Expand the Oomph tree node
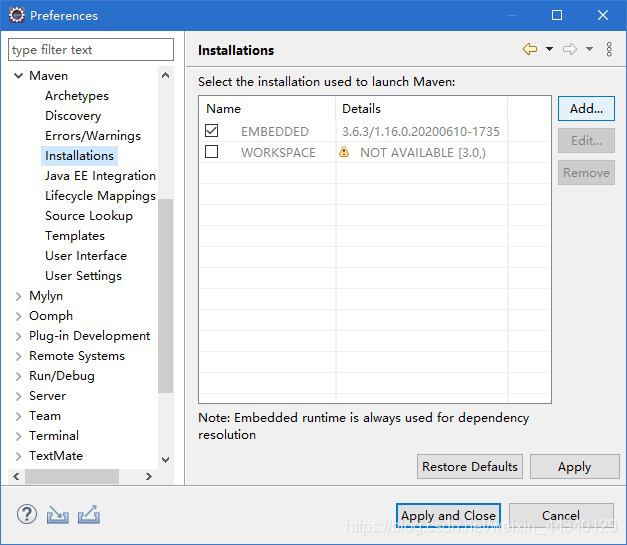 [x=18, y=316]
